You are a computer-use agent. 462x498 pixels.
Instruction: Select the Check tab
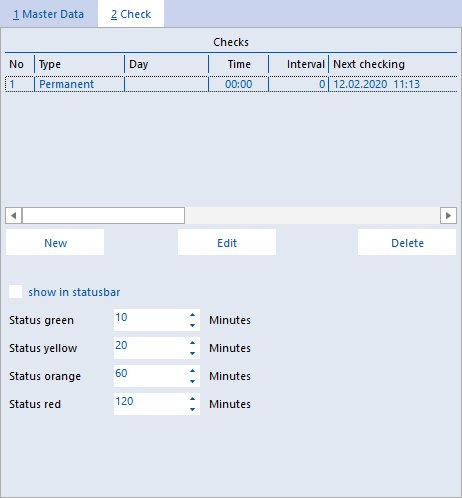click(131, 14)
